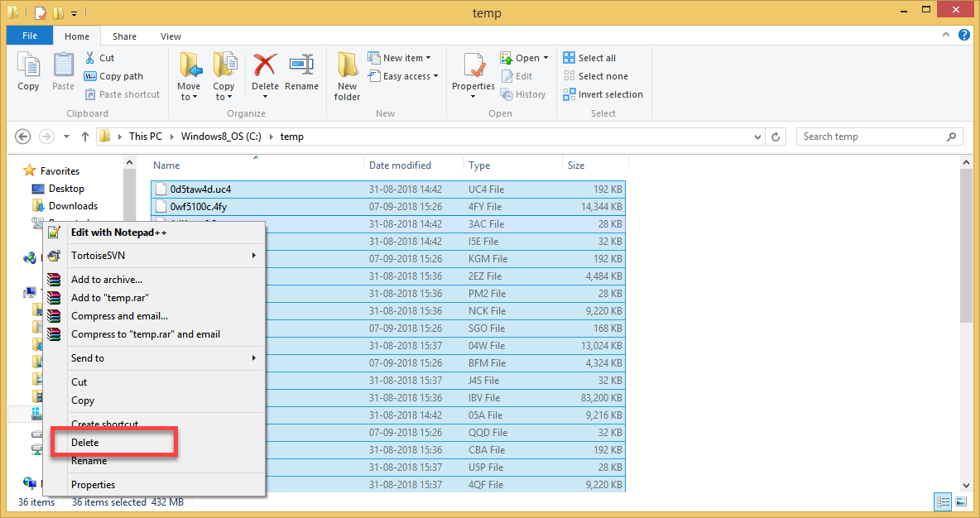Click the Paste icon in the ribbon
The height and width of the screenshot is (518, 980).
(x=63, y=73)
